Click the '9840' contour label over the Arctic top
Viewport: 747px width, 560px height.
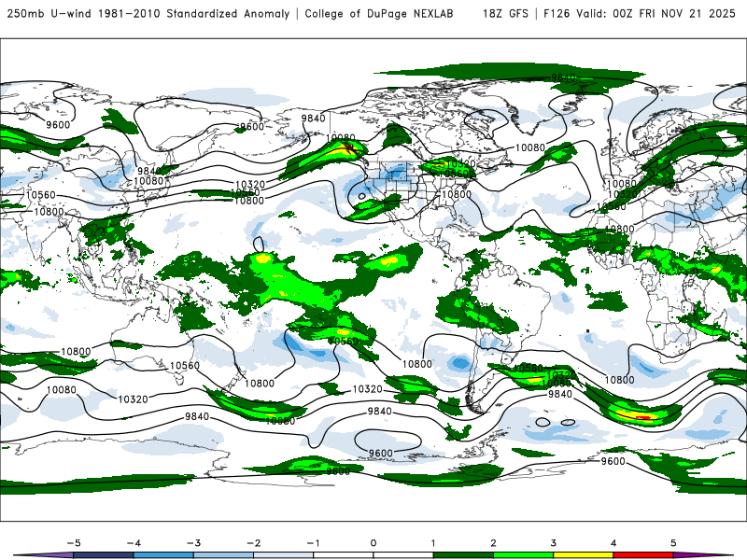click(x=564, y=77)
